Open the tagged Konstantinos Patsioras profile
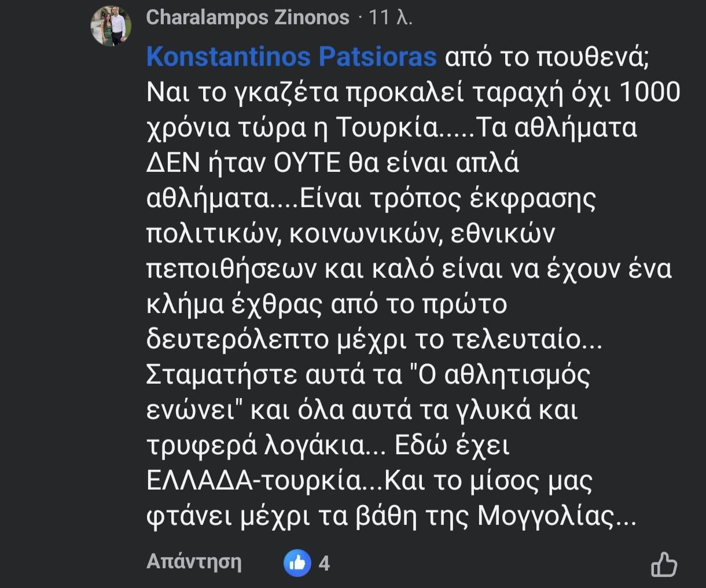 coord(292,57)
